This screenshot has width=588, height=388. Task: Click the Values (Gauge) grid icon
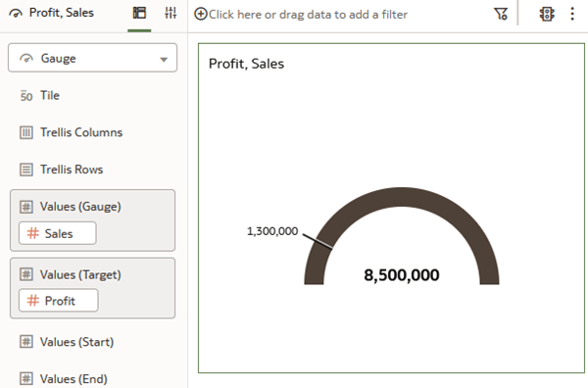26,207
